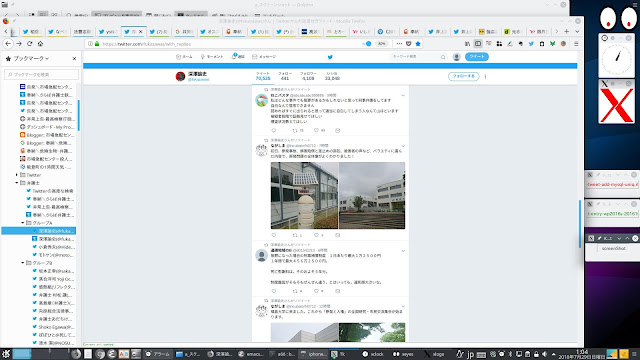Collapse the グループA bookmark folder
Viewport: 640px width, 360px height.
coord(23,223)
